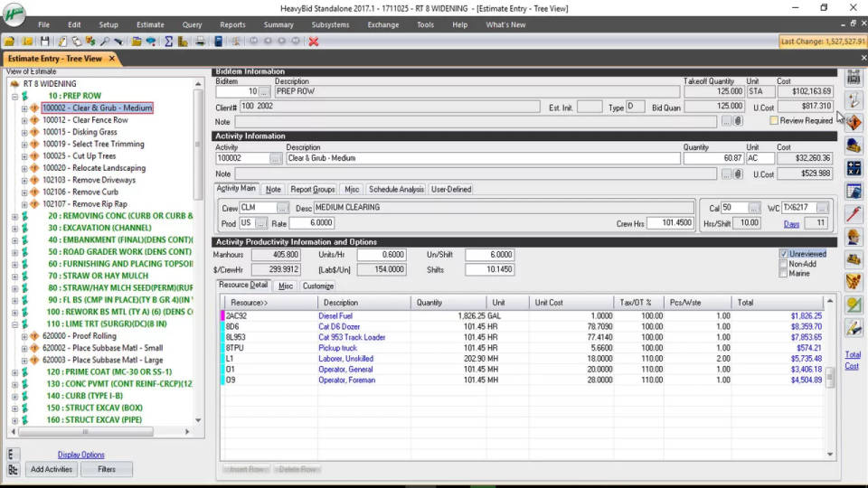868x488 pixels.
Task: Open the calculator icon in right sidebar
Action: [854, 168]
